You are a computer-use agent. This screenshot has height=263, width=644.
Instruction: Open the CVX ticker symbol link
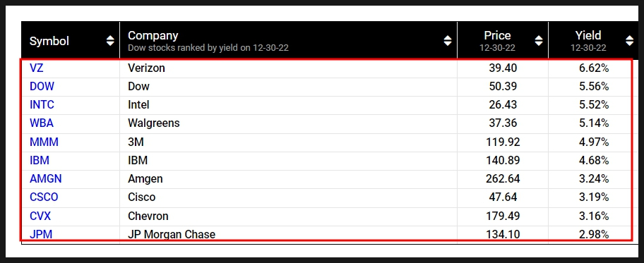[40, 216]
